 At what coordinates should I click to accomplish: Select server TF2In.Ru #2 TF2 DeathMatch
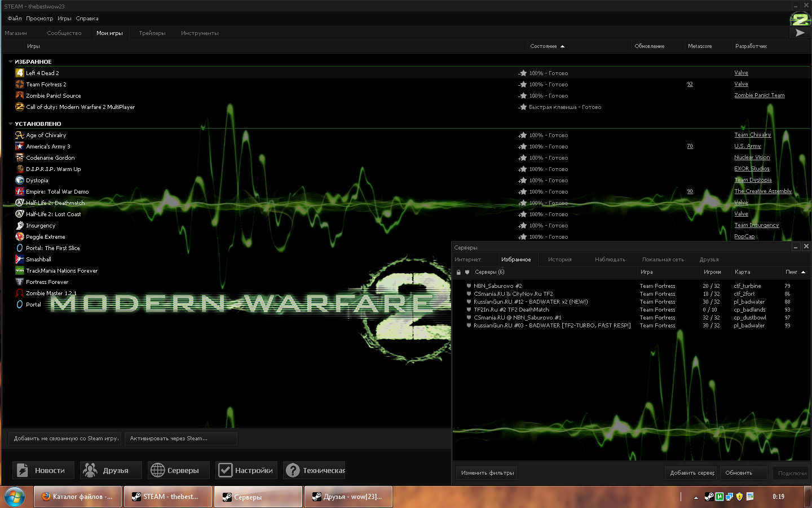pos(630,310)
